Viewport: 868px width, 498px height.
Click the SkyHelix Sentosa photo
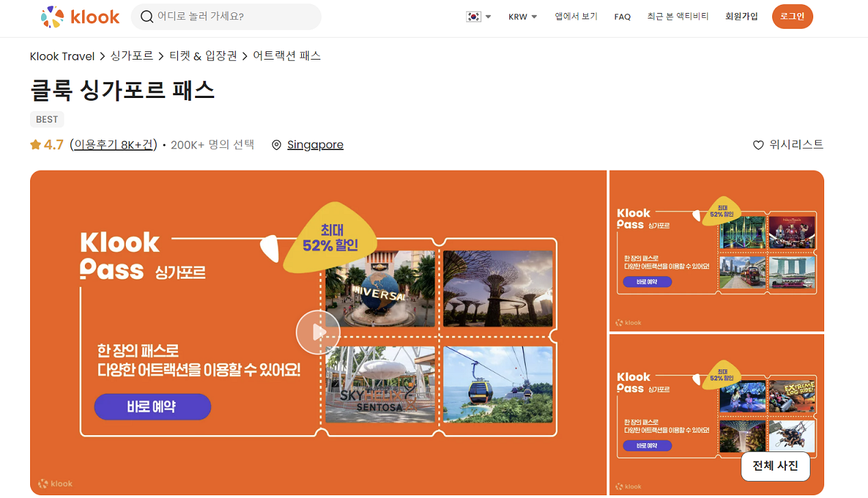tap(380, 384)
